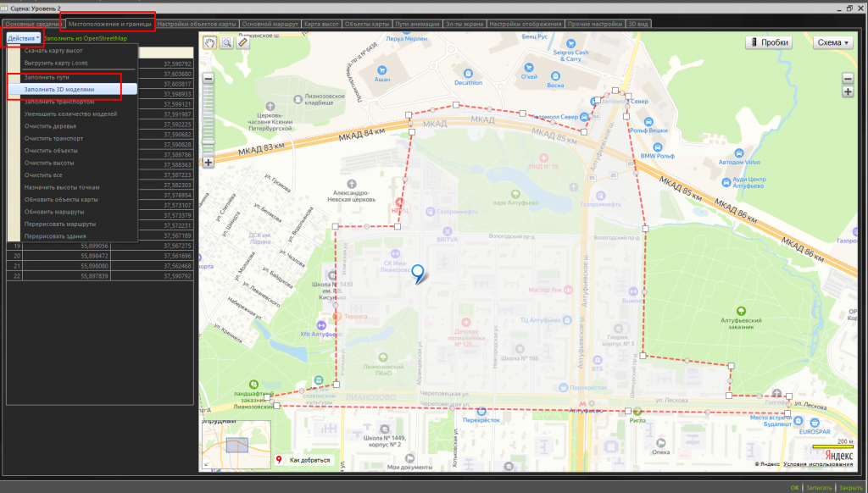This screenshot has width=868, height=493.
Task: Click the overview minimap thumbnail
Action: (236, 446)
